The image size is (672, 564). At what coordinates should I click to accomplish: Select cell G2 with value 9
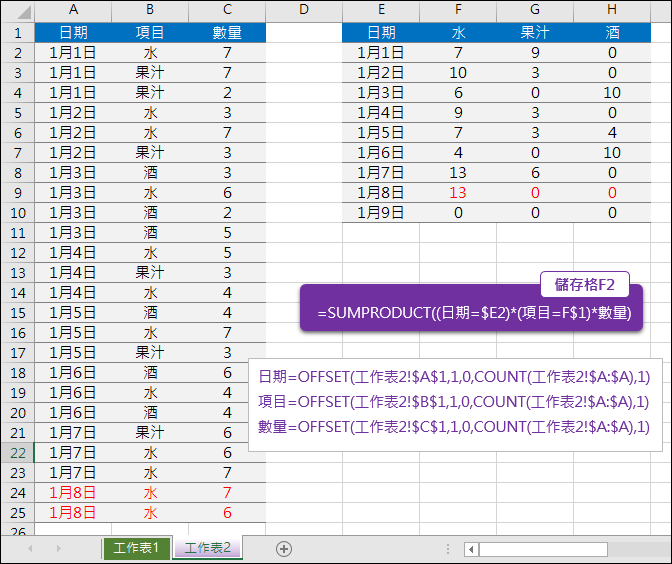pyautogui.click(x=534, y=53)
